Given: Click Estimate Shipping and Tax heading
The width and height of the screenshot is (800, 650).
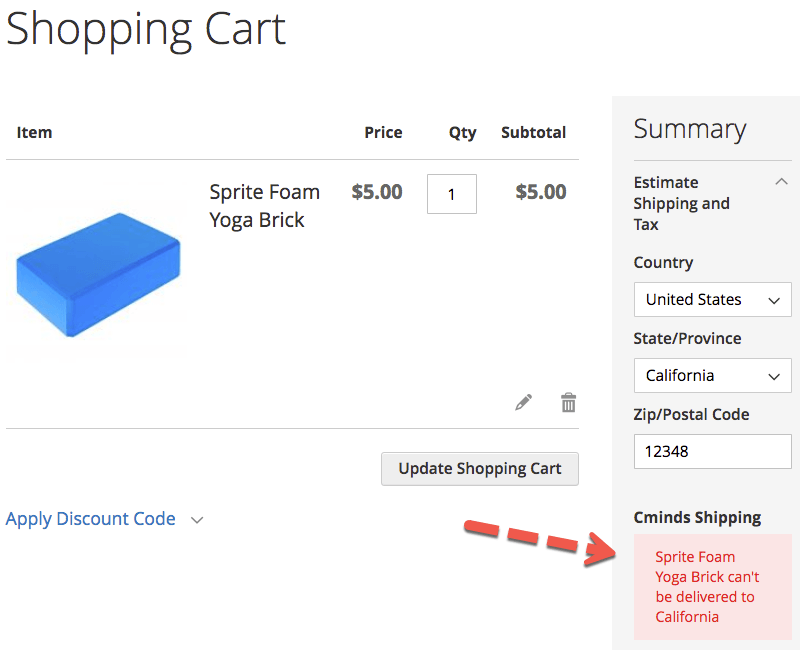Looking at the screenshot, I should pos(682,203).
